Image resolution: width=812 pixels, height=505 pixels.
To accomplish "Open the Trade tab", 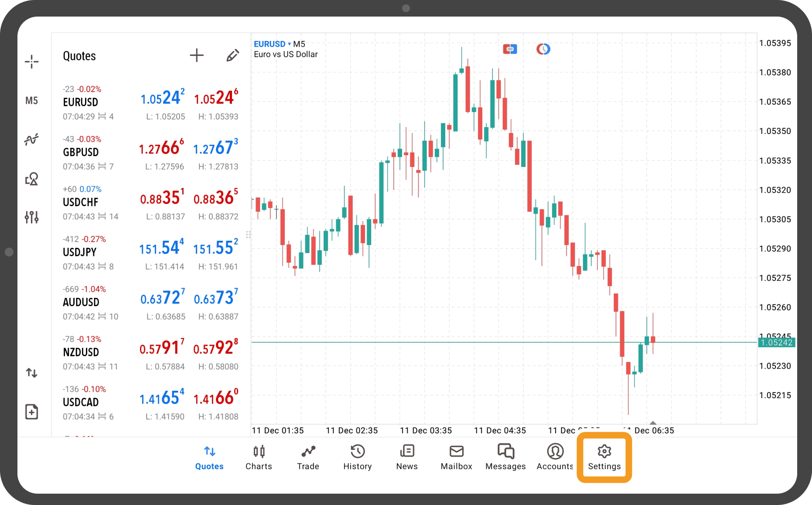I will [x=308, y=457].
